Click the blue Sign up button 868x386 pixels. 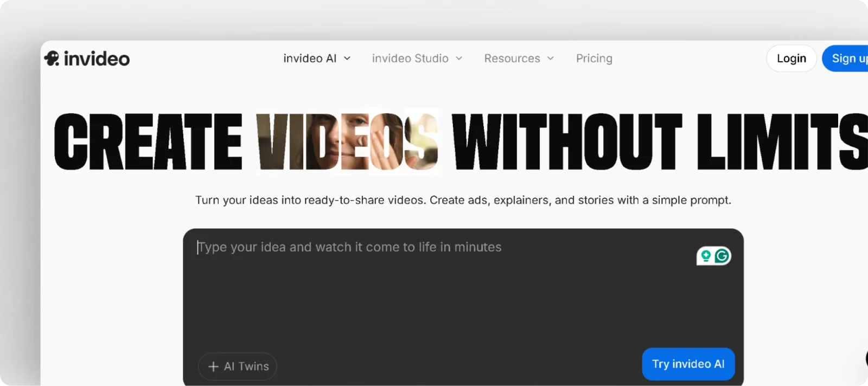847,59
